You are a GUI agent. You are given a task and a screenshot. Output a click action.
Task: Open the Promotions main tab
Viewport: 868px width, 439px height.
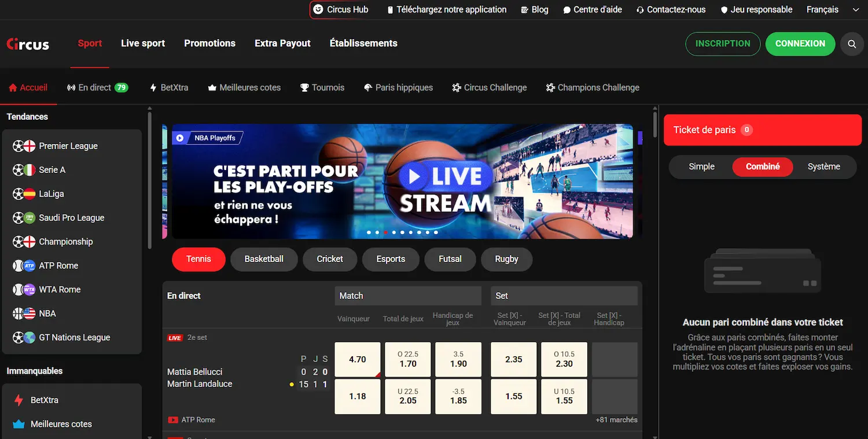(x=209, y=43)
